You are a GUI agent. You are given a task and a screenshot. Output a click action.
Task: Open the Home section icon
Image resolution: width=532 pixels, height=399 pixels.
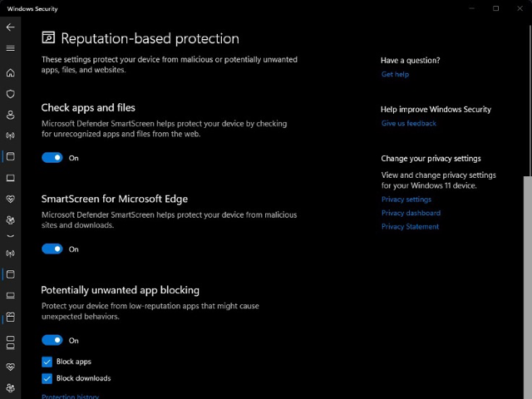click(11, 73)
